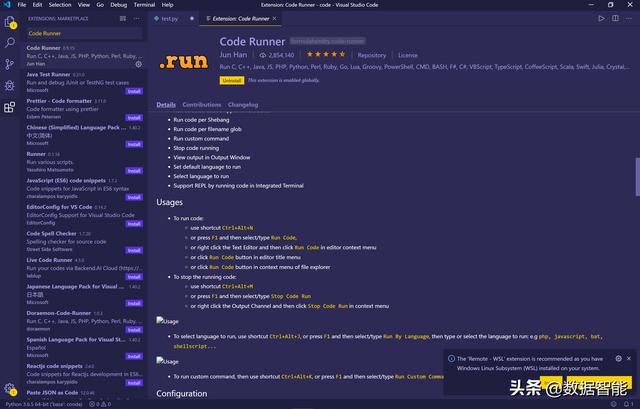This screenshot has width=640, height=409.
Task: Switch to the Details tab
Action: [x=166, y=104]
